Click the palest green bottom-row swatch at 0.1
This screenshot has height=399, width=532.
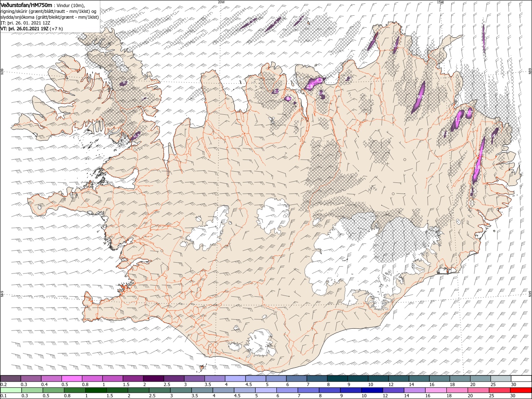[x=10, y=390]
